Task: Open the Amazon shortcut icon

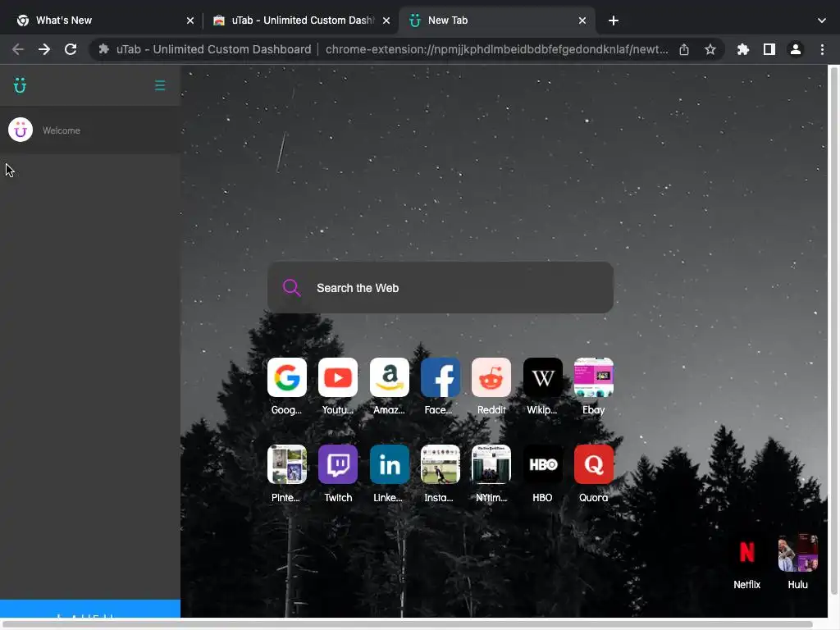Action: 390,377
